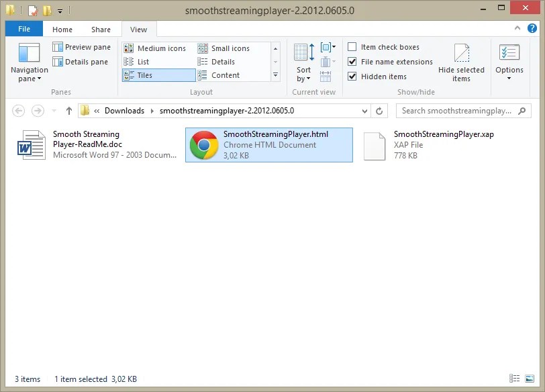Toggle the Preview pane
This screenshot has height=392, width=545.
click(81, 47)
